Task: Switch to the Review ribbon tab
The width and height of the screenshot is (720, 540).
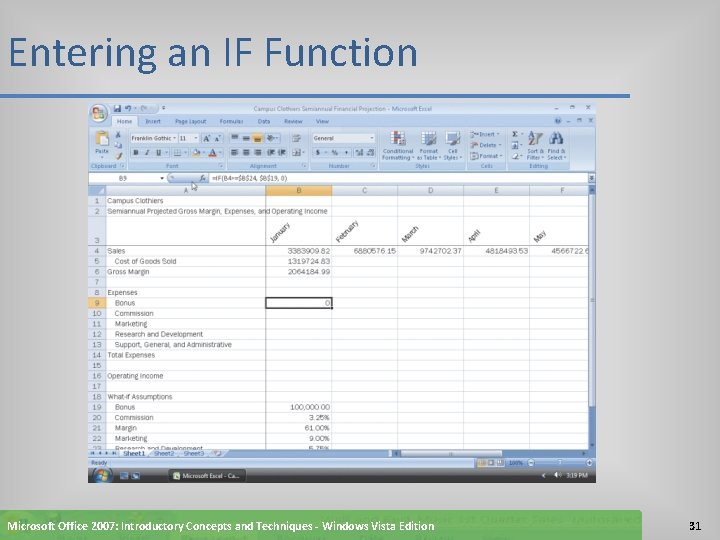Action: [293, 121]
